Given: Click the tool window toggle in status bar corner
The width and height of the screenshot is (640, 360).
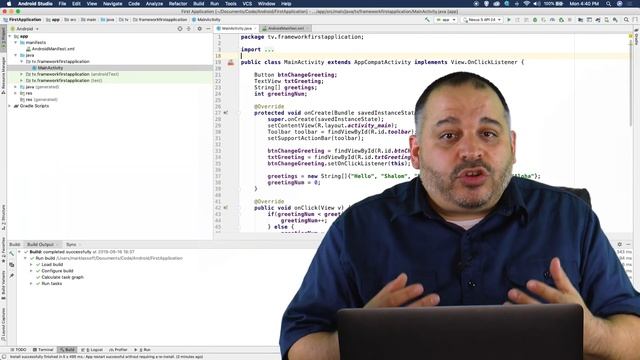Looking at the screenshot, I should coord(3,356).
